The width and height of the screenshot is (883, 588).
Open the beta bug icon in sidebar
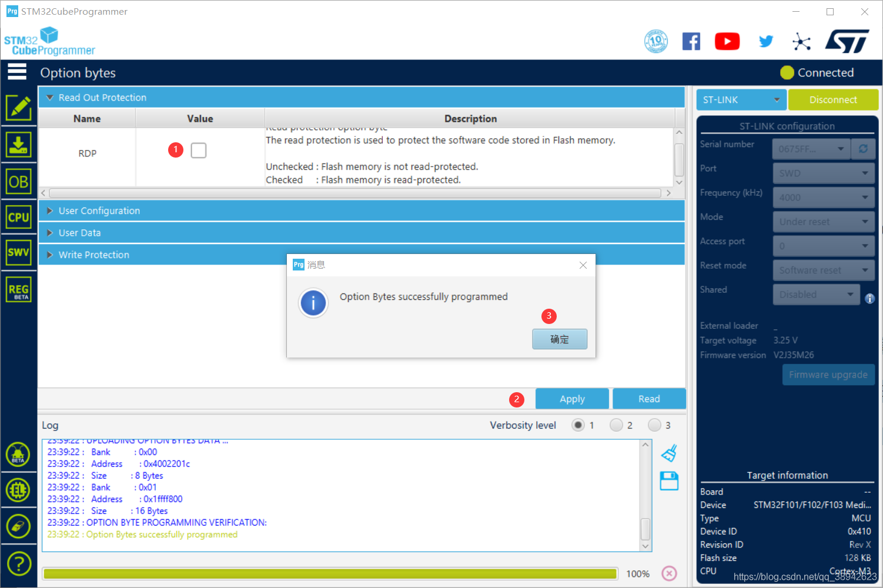(x=18, y=455)
